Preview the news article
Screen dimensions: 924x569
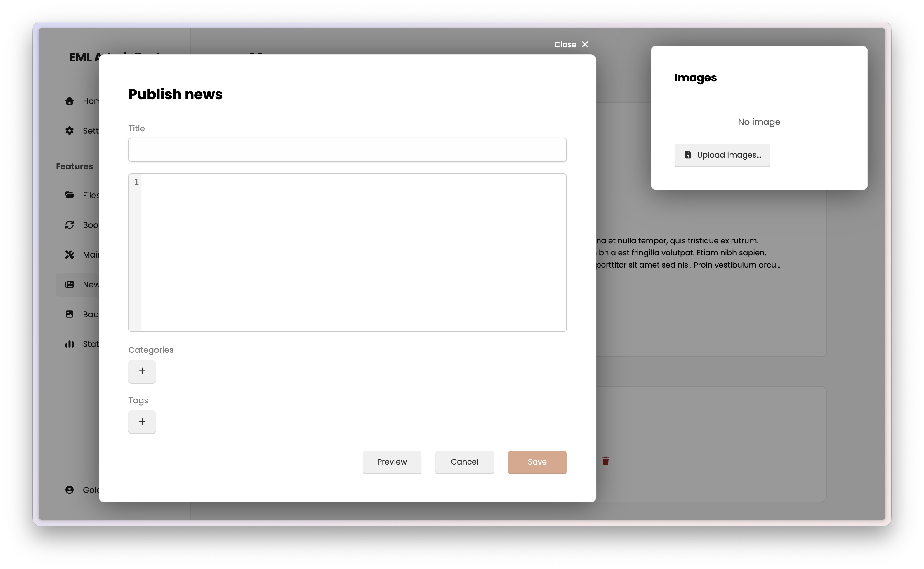coord(392,462)
